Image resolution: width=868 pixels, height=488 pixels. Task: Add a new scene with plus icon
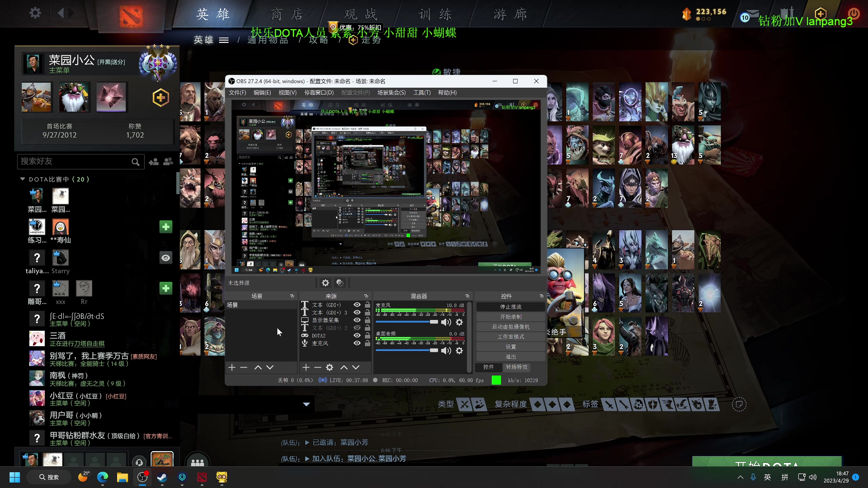point(232,367)
